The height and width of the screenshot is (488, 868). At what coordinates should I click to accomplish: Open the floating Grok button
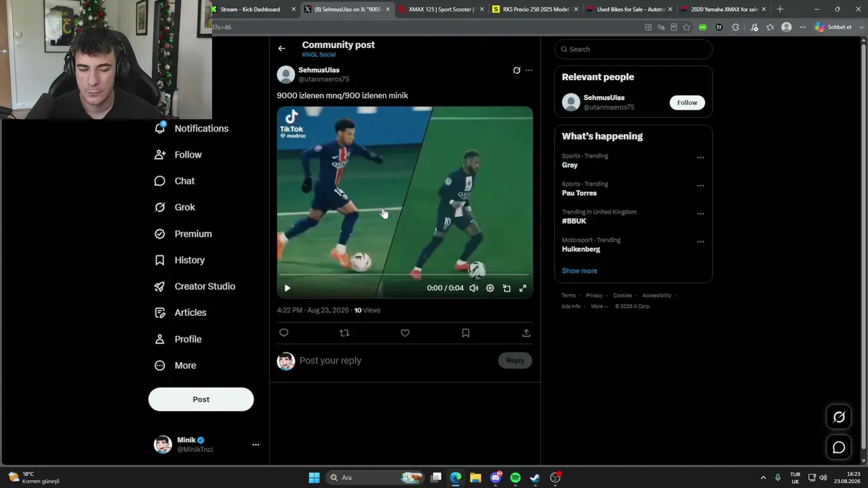tap(839, 418)
